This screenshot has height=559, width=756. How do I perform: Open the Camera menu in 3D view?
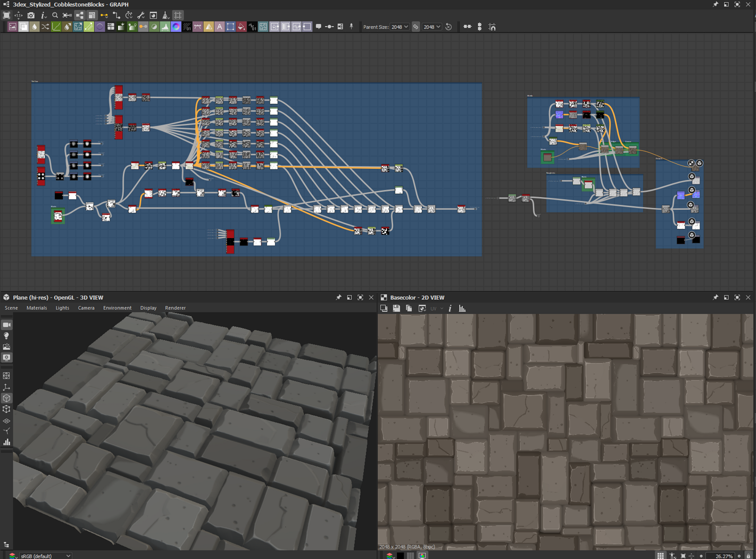click(x=86, y=308)
